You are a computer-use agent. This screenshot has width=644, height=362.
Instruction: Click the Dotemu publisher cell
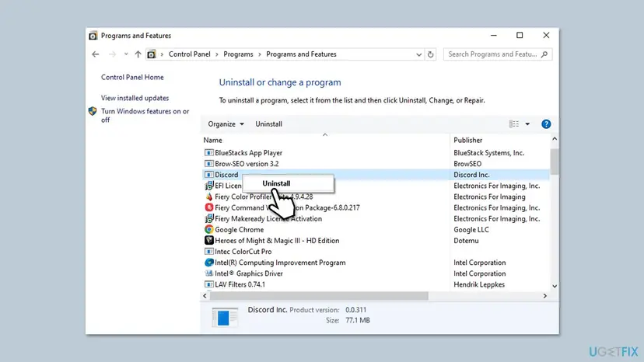point(466,241)
